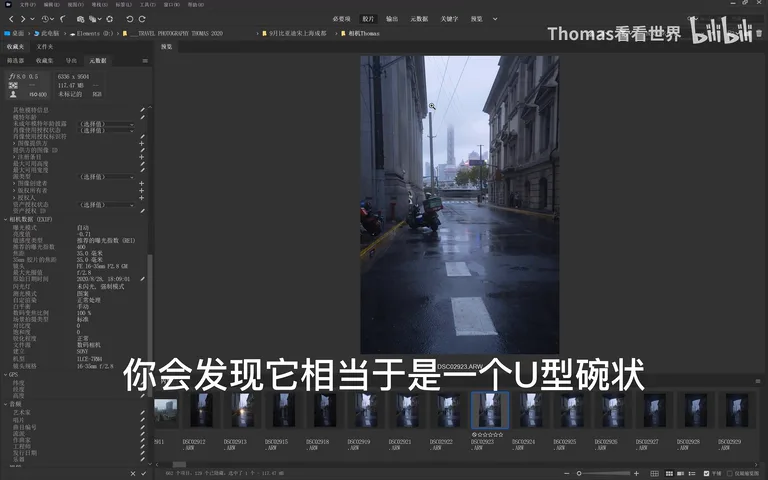Rotate image clockwise
The image size is (768, 480).
(x=142, y=19)
